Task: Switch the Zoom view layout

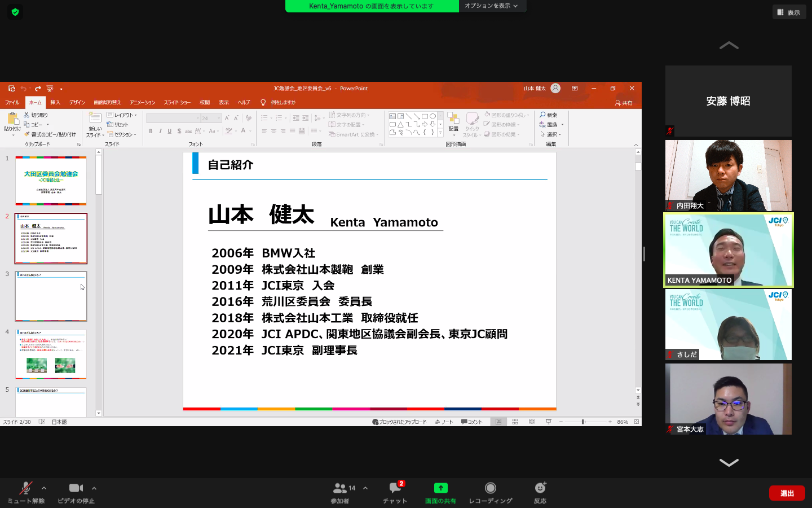Action: click(x=788, y=12)
